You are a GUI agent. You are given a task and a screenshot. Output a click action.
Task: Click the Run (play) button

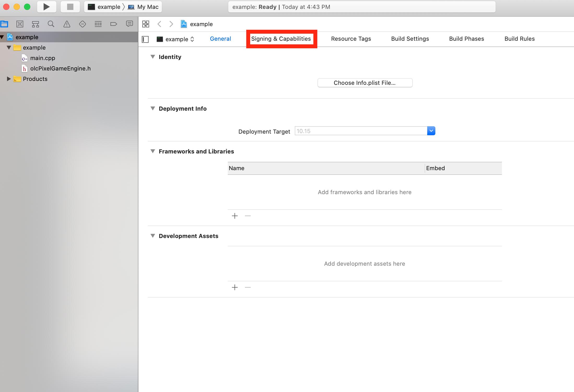pyautogui.click(x=46, y=7)
